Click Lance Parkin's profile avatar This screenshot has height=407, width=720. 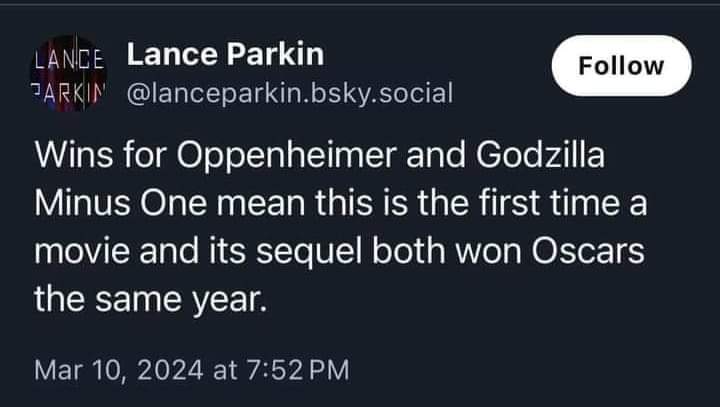tap(70, 71)
